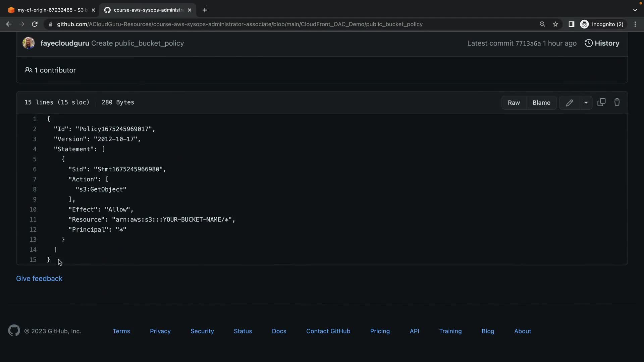Reload the page
The width and height of the screenshot is (644, 362).
point(35,24)
